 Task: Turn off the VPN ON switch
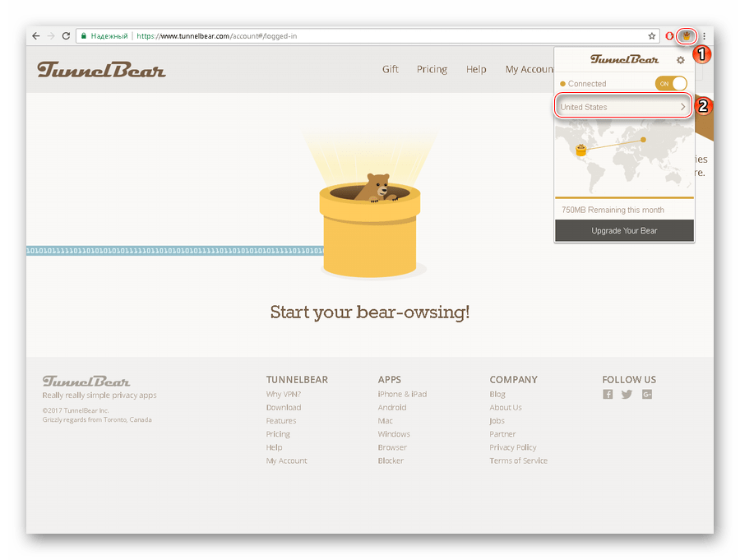[x=671, y=84]
